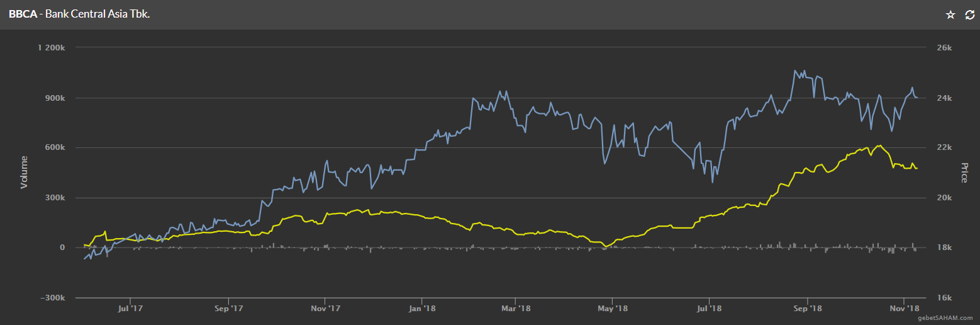The image size is (980, 325).
Task: Click the 22k price axis label
Action: pyautogui.click(x=945, y=148)
